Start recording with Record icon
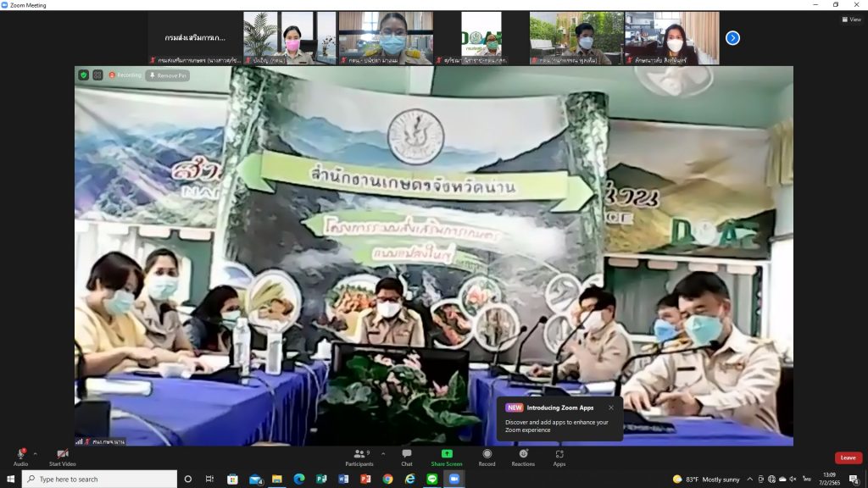The height and width of the screenshot is (488, 868). click(x=487, y=457)
